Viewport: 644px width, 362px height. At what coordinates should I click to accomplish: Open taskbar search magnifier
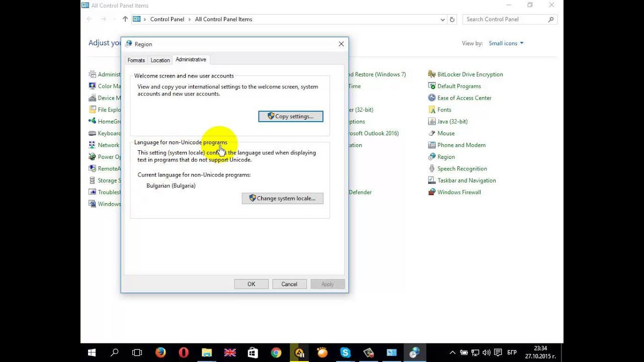tap(115, 352)
